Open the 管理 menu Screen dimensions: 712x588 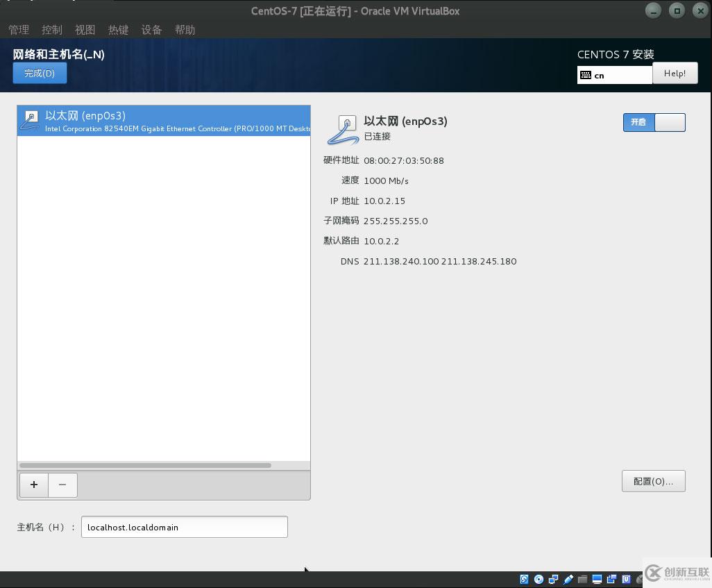[x=19, y=30]
